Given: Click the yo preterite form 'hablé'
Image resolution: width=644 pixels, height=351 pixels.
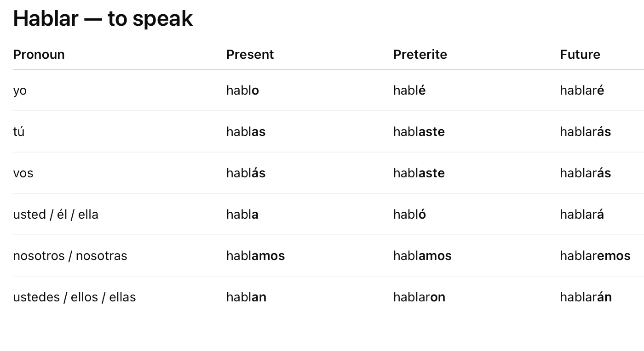Looking at the screenshot, I should pyautogui.click(x=409, y=91).
